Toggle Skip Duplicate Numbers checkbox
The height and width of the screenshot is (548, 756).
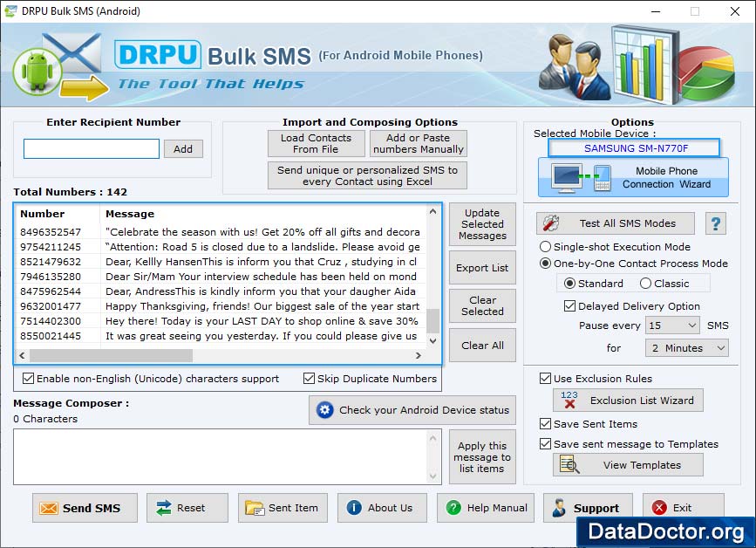point(309,378)
